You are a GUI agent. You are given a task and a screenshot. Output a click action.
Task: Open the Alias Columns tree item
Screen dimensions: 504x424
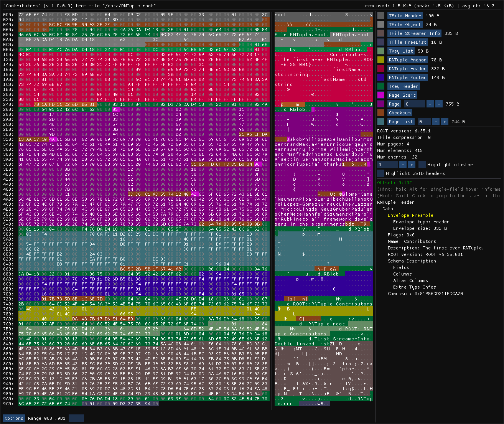tap(410, 280)
